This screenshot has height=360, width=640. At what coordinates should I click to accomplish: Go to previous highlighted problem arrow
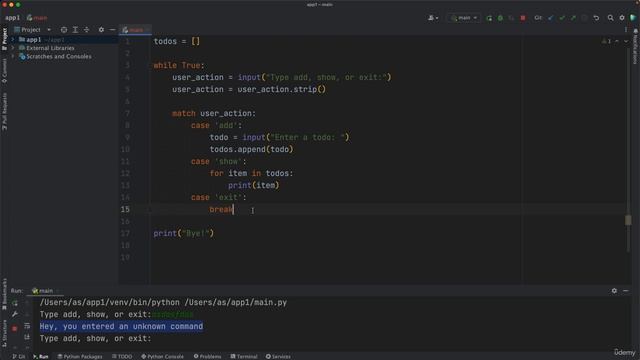tap(617, 41)
